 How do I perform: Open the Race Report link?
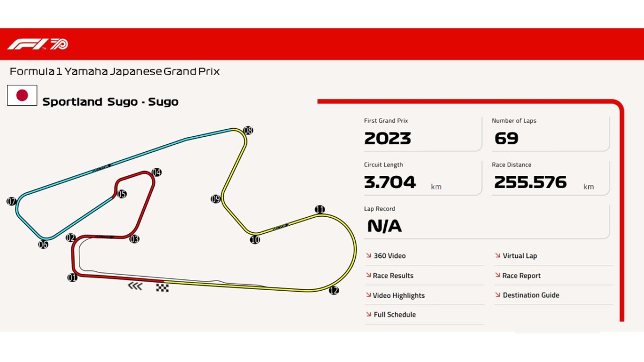521,276
